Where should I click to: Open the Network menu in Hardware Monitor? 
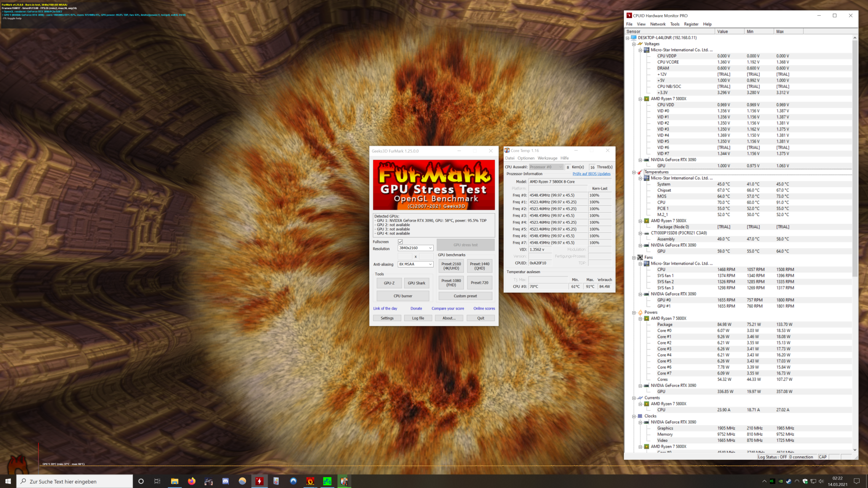click(x=658, y=24)
